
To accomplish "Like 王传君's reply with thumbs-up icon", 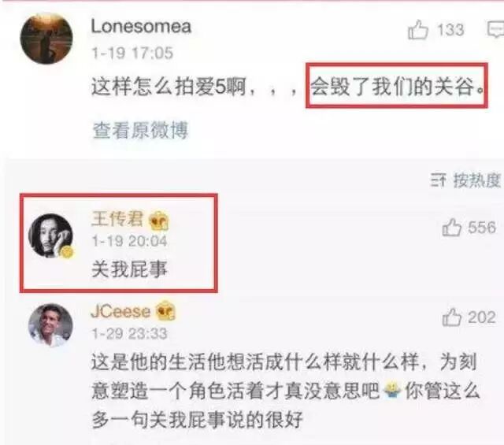I will click(452, 228).
